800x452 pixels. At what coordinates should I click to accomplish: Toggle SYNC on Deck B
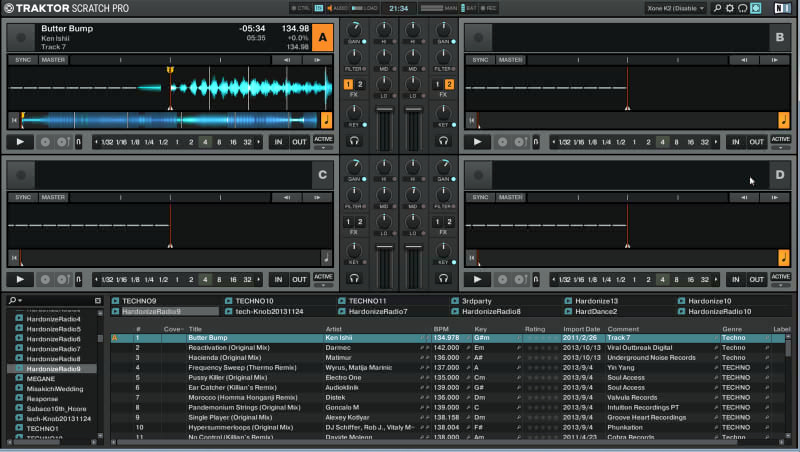[x=480, y=60]
